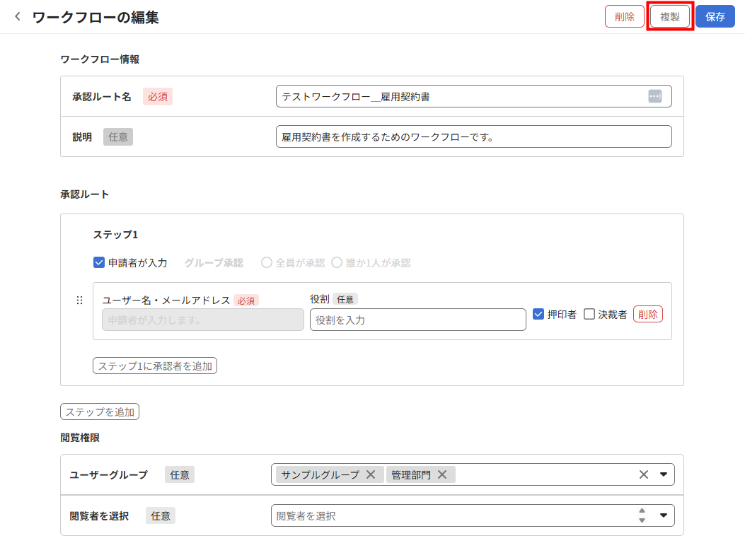This screenshot has width=745, height=560.
Task: Select the 全員が承認 radio option
Action: click(267, 262)
